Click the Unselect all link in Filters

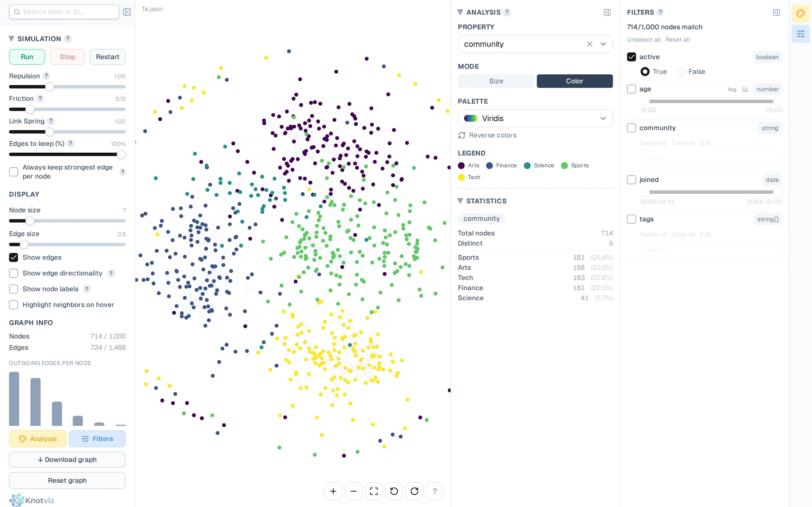pos(644,39)
